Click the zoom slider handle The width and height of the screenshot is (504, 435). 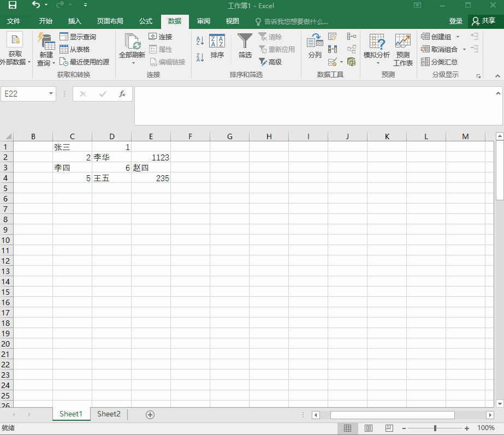click(435, 428)
